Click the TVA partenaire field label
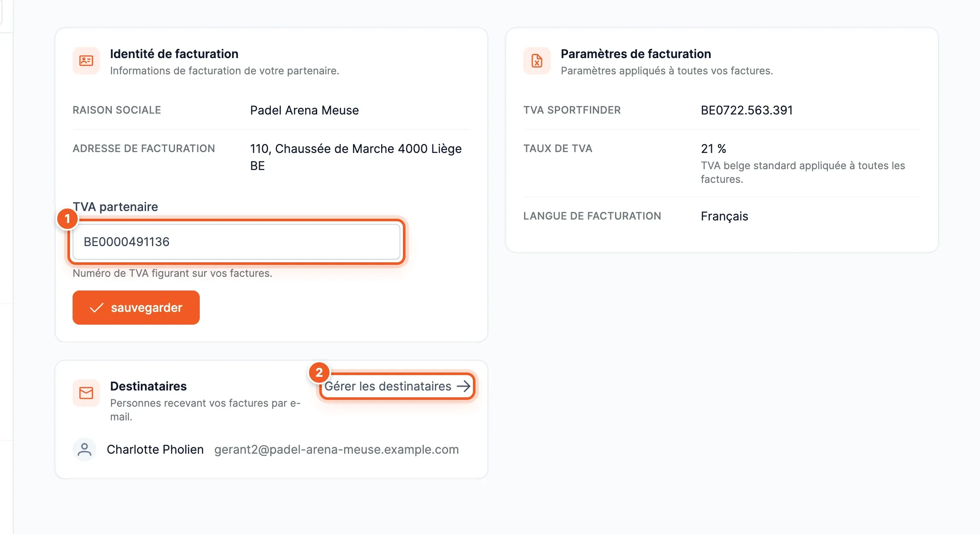 [x=115, y=207]
